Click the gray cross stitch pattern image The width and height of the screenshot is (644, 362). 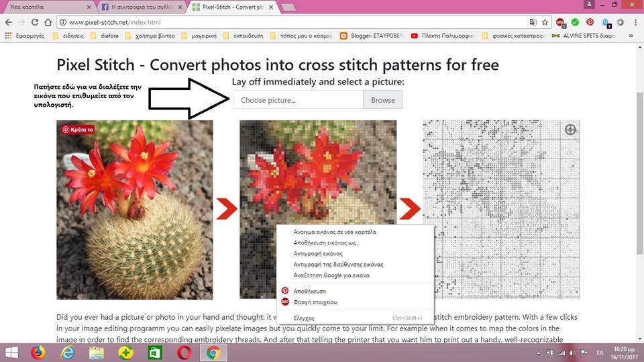coord(502,210)
